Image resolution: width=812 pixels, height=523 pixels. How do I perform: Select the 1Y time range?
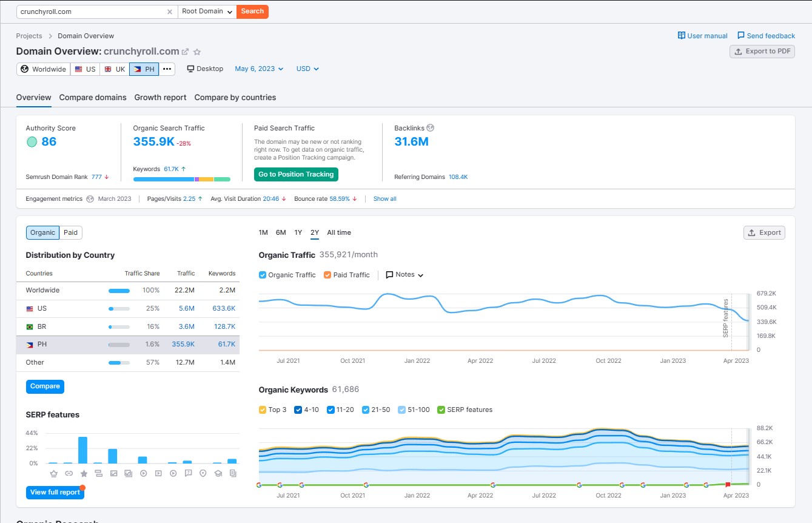coord(298,233)
